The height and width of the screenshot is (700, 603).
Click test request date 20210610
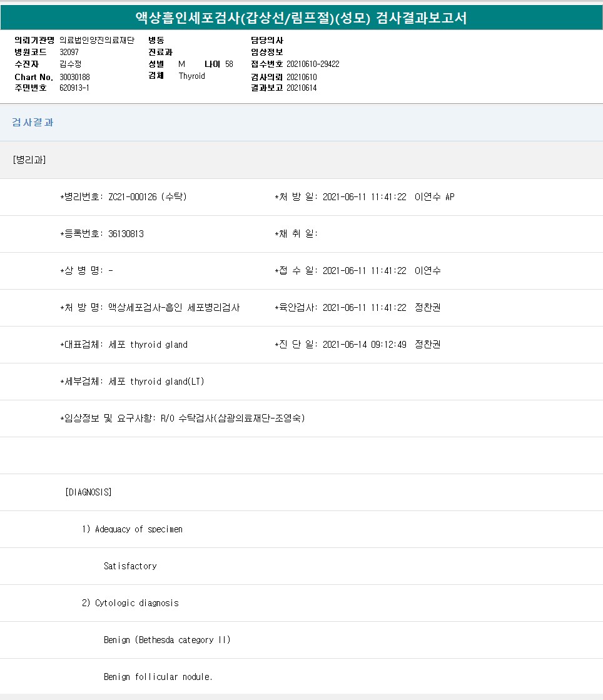(x=301, y=77)
